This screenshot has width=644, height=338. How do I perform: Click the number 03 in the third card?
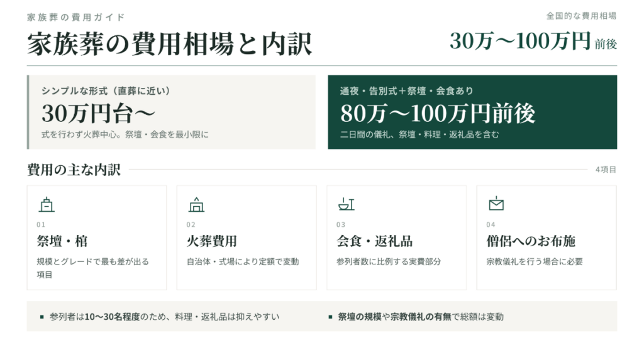[341, 224]
